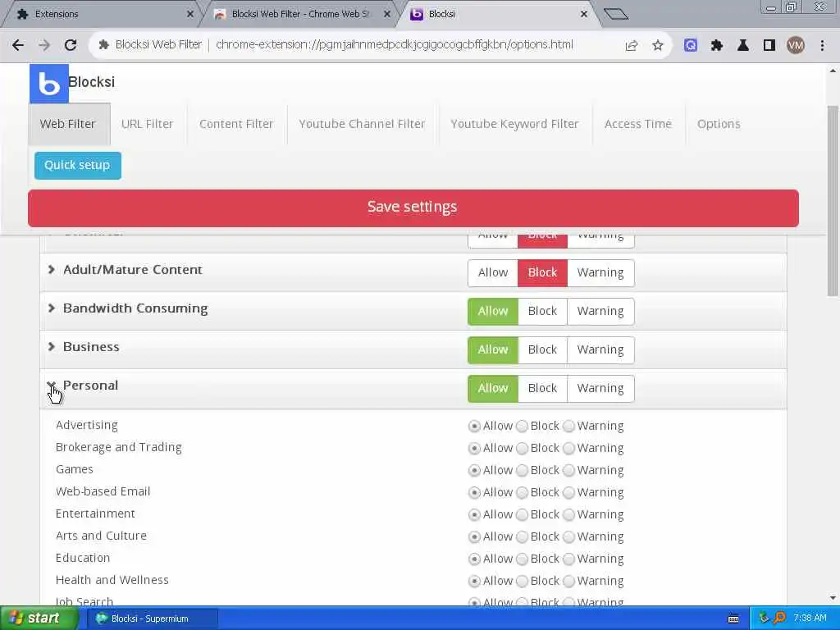840x630 pixels.
Task: Click the scrollbar down arrow
Action: 833,598
